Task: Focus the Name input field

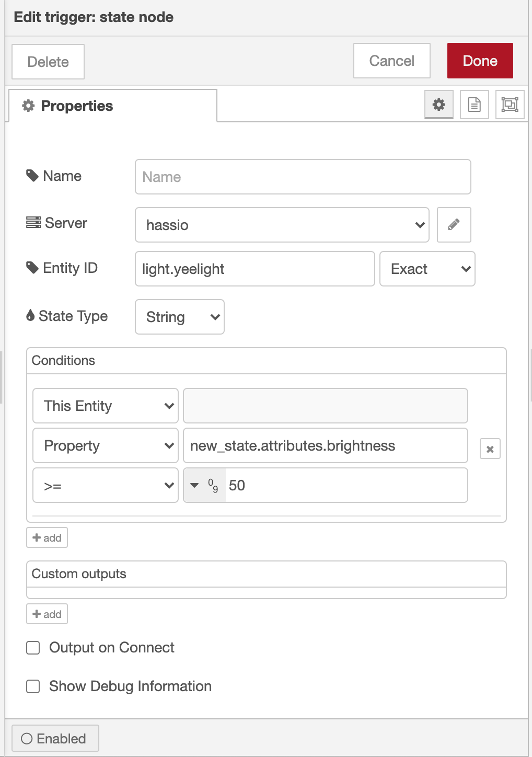Action: pyautogui.click(x=303, y=177)
